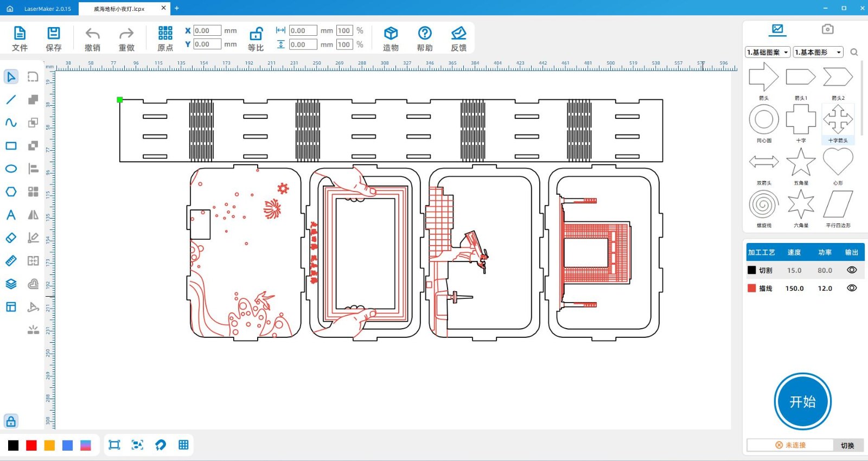Click the 切换 switch button
868x461 pixels.
pyautogui.click(x=847, y=445)
